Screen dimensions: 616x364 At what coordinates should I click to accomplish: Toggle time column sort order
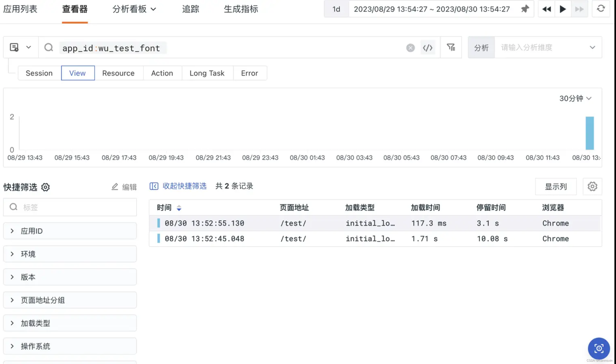point(179,208)
